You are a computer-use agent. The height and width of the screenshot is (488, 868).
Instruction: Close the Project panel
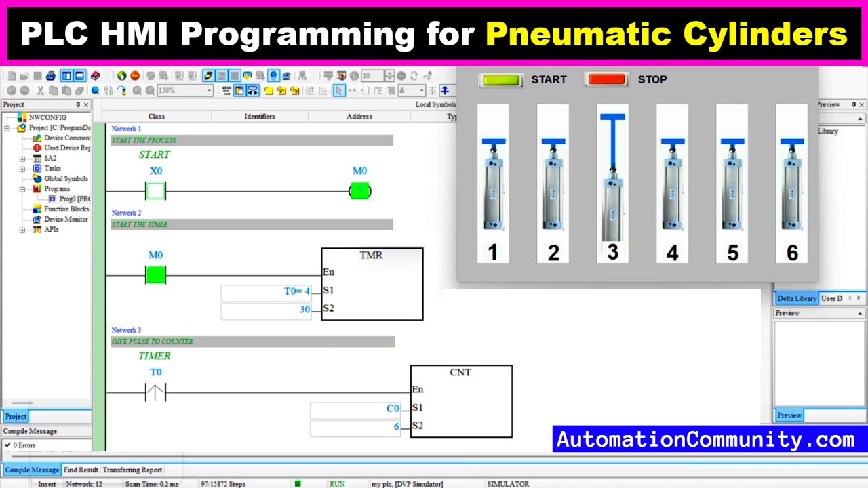(x=86, y=104)
